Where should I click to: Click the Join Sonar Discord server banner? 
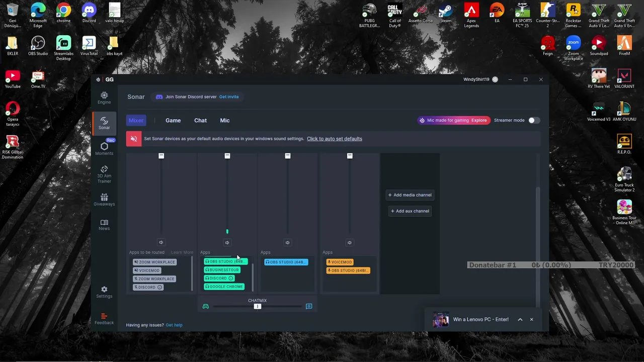tap(197, 97)
